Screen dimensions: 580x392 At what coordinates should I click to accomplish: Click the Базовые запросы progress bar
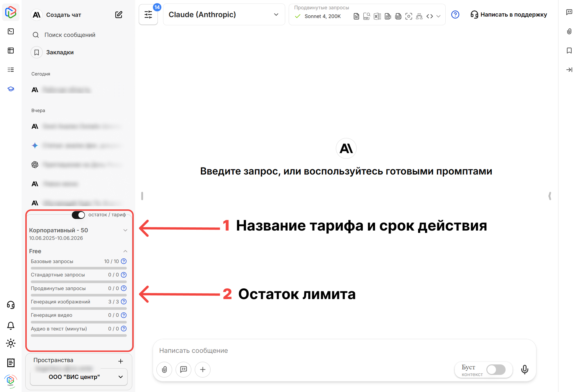pyautogui.click(x=79, y=268)
